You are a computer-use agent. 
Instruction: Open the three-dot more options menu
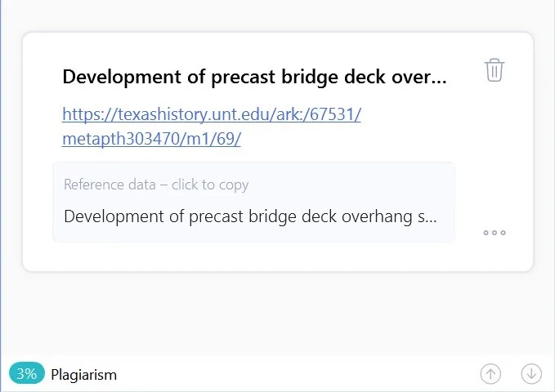coord(495,233)
